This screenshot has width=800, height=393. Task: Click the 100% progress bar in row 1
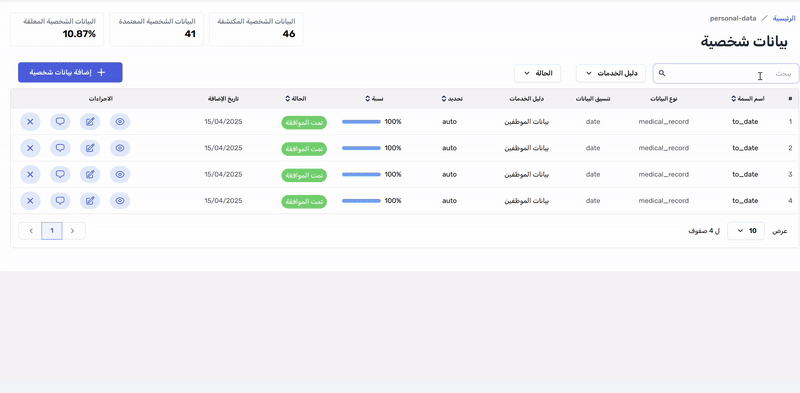[x=361, y=121]
